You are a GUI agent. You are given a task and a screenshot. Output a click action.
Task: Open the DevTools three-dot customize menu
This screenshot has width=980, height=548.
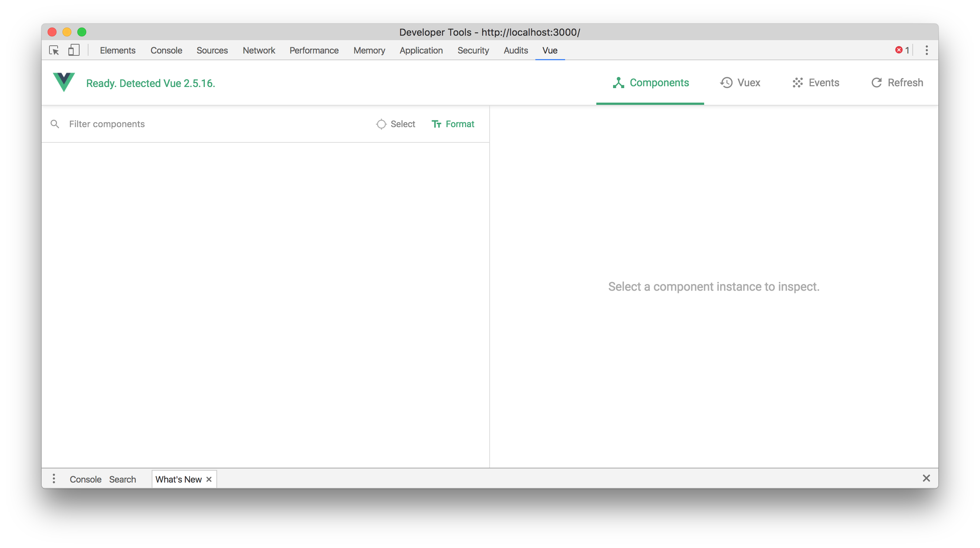coord(926,50)
